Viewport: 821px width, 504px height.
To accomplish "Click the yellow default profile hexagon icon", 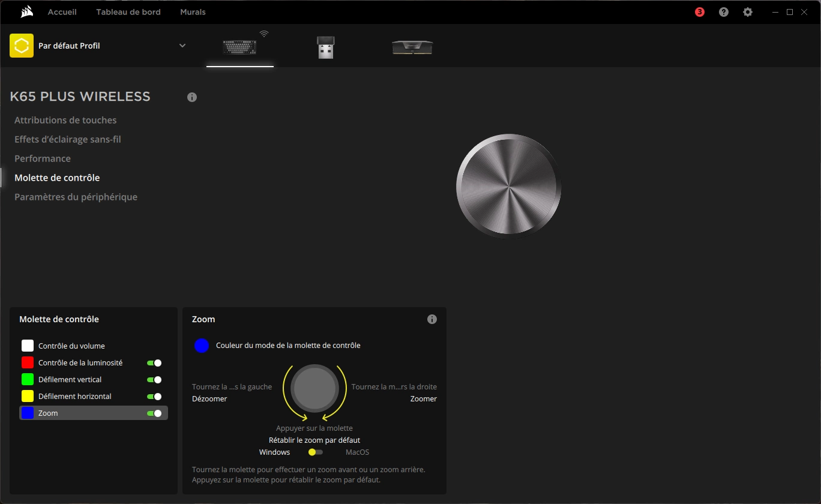I will coord(22,46).
